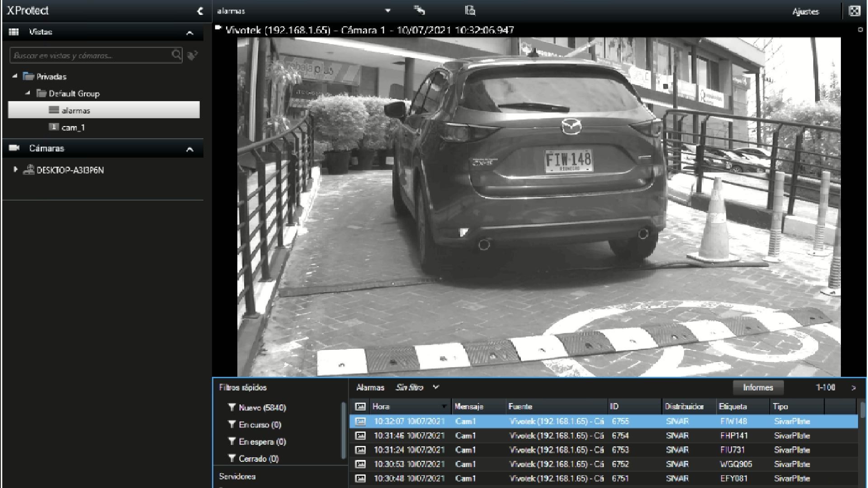Click the reload view toolbar icon
The height and width of the screenshot is (488, 868).
coord(419,10)
